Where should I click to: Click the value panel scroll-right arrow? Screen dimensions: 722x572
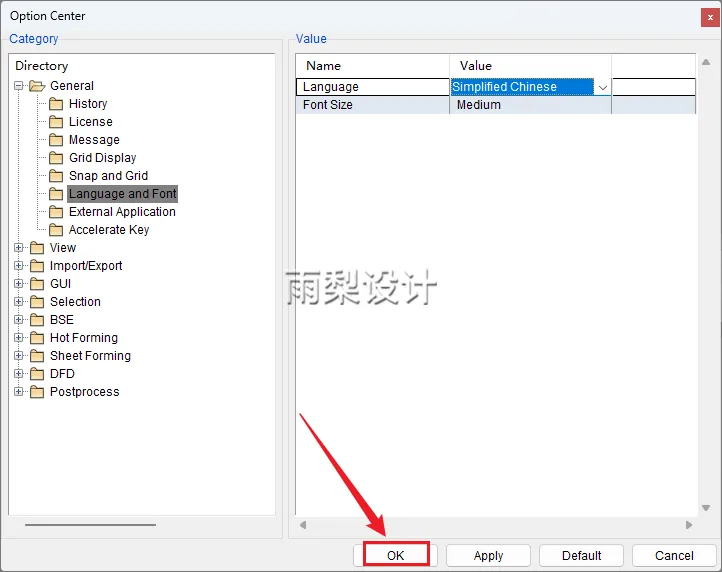[689, 525]
